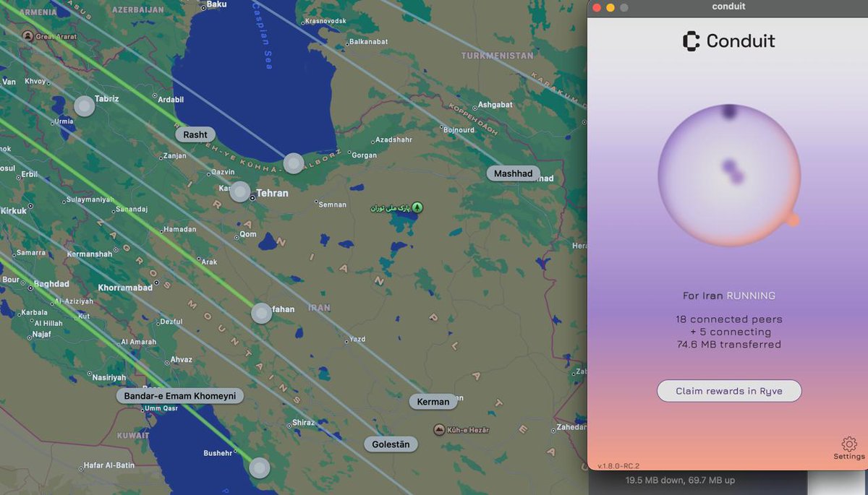Click the "For Iran RUNNING" status text
Viewport: 868px width, 495px height.
[729, 296]
